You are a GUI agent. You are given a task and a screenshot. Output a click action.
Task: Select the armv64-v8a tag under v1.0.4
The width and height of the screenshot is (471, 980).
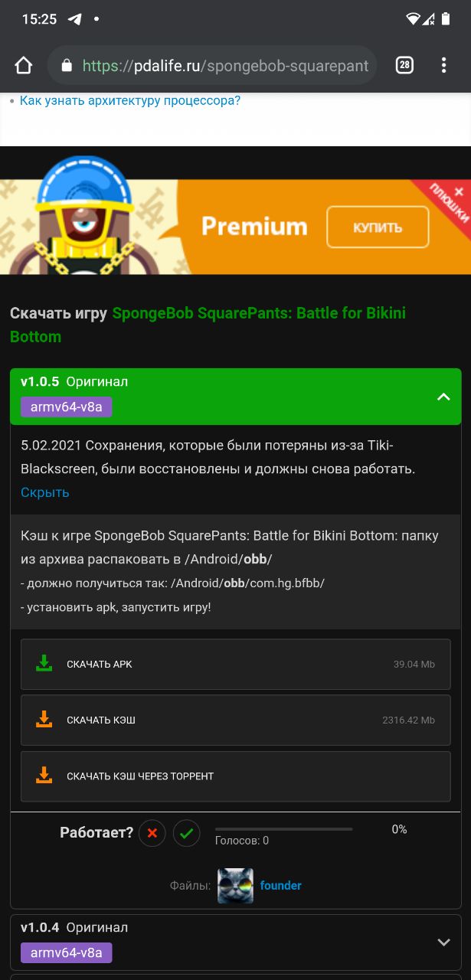tap(67, 952)
